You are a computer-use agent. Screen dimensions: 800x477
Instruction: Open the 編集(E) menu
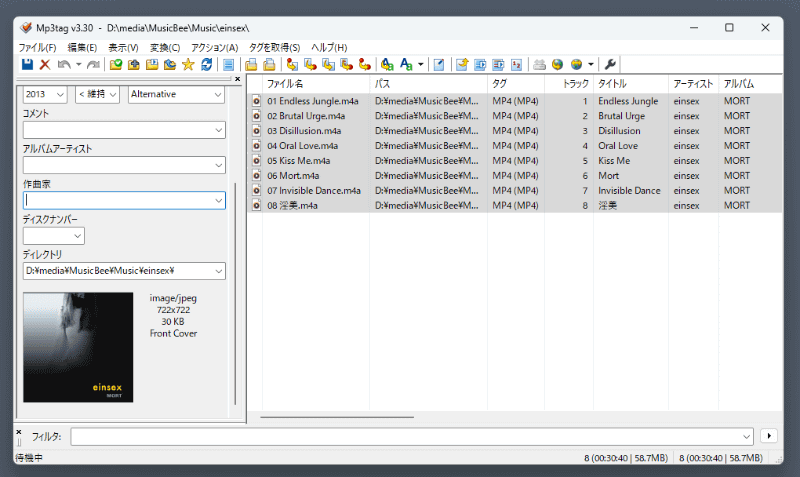tap(82, 47)
